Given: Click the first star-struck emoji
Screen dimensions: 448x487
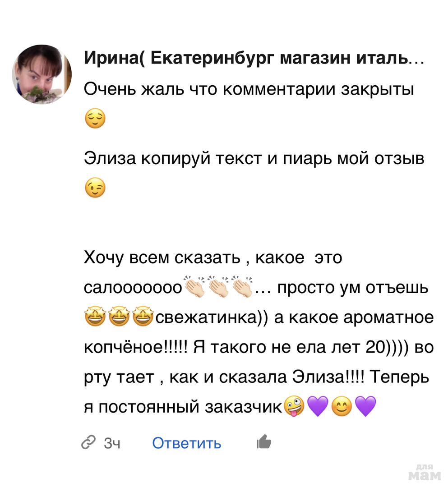Looking at the screenshot, I should click(x=95, y=317).
